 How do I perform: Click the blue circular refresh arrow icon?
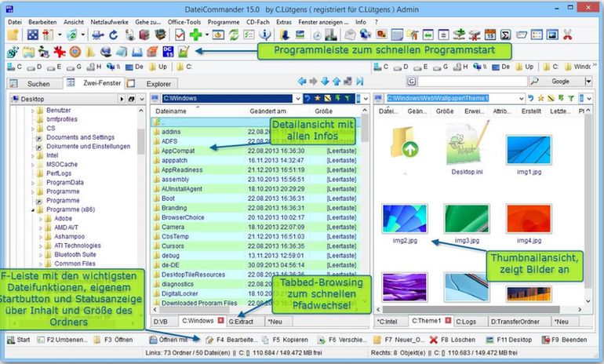pos(113,35)
